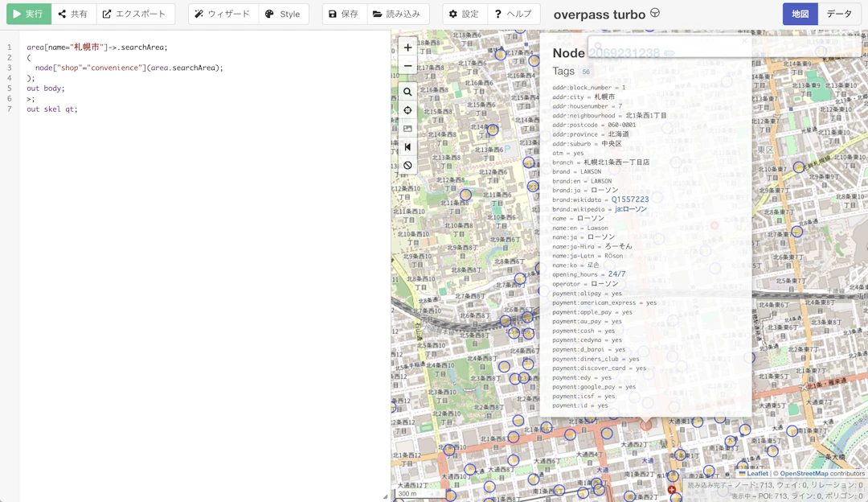The width and height of the screenshot is (868, 502).
Task: Switch to the 地図 map tab
Action: click(x=800, y=14)
